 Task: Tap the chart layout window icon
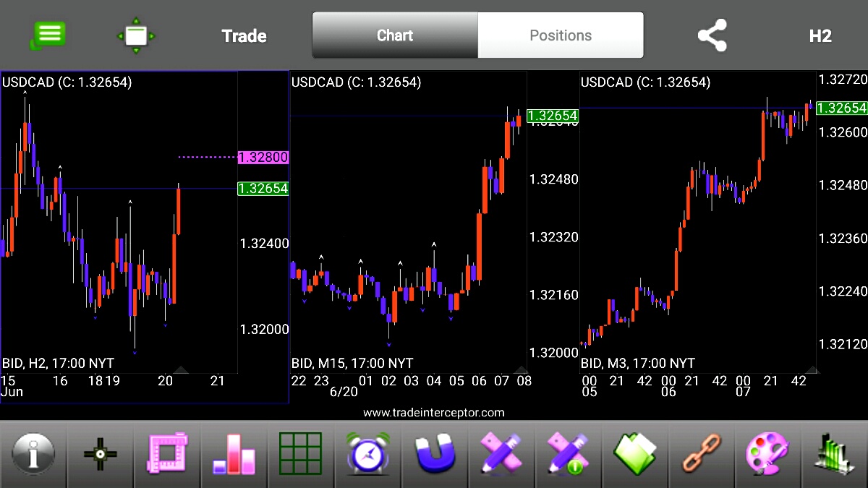point(136,35)
